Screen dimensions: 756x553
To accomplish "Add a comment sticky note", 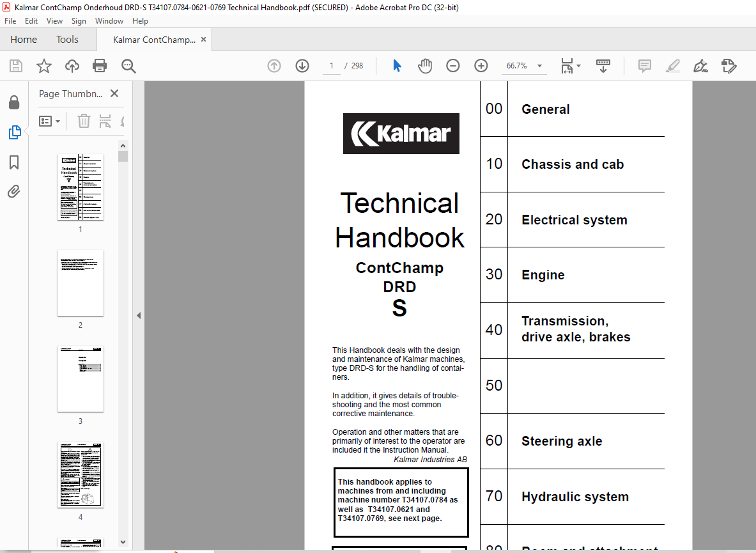I will point(644,66).
